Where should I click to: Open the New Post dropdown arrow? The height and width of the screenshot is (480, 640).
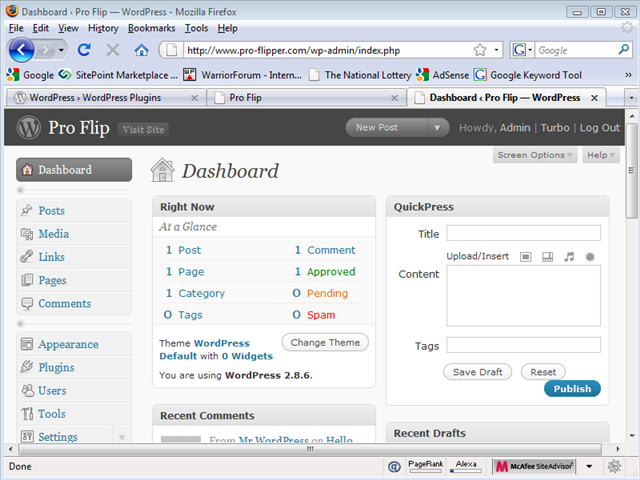[437, 128]
